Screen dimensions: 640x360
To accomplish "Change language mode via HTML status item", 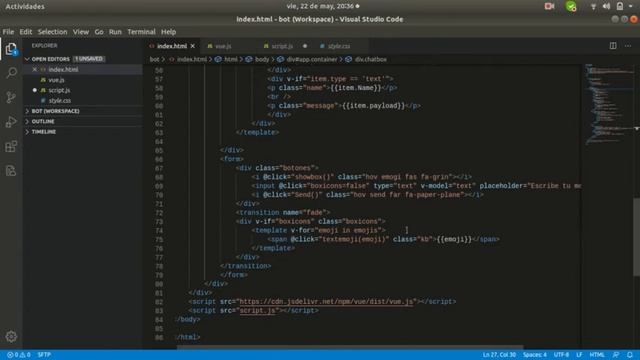I will click(x=597, y=355).
